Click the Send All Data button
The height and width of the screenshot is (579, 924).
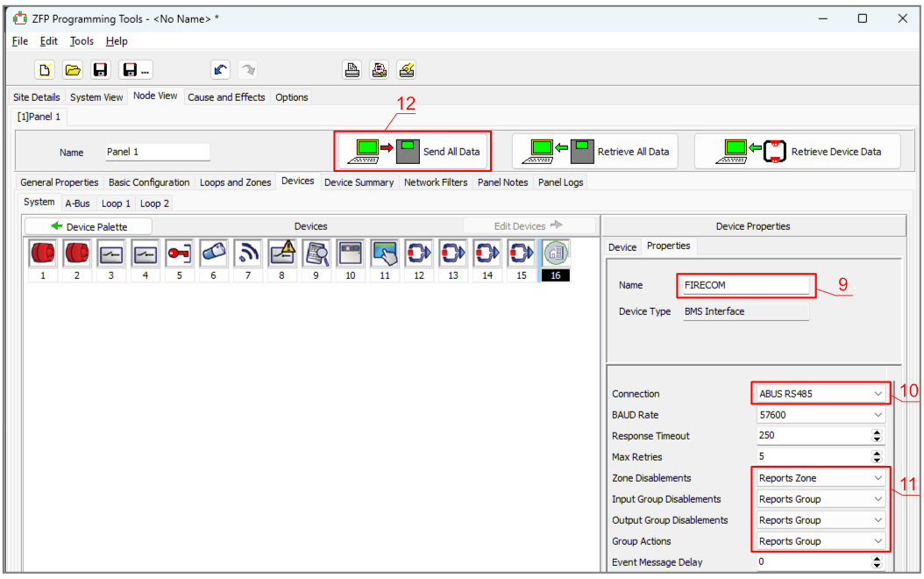click(x=413, y=152)
